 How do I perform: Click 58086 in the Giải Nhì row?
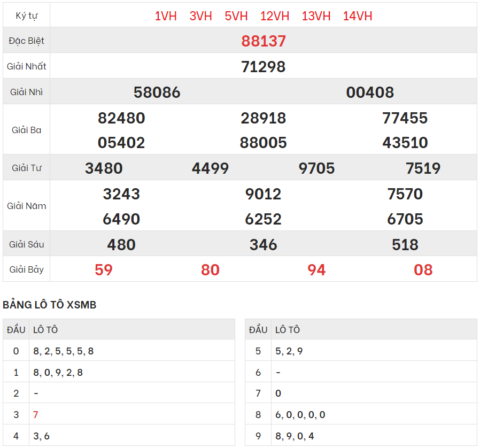pos(157,92)
